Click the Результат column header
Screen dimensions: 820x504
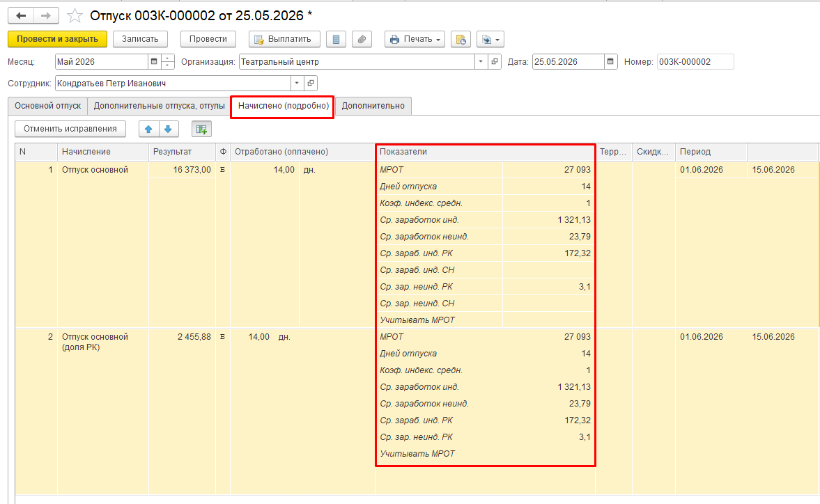(182, 152)
